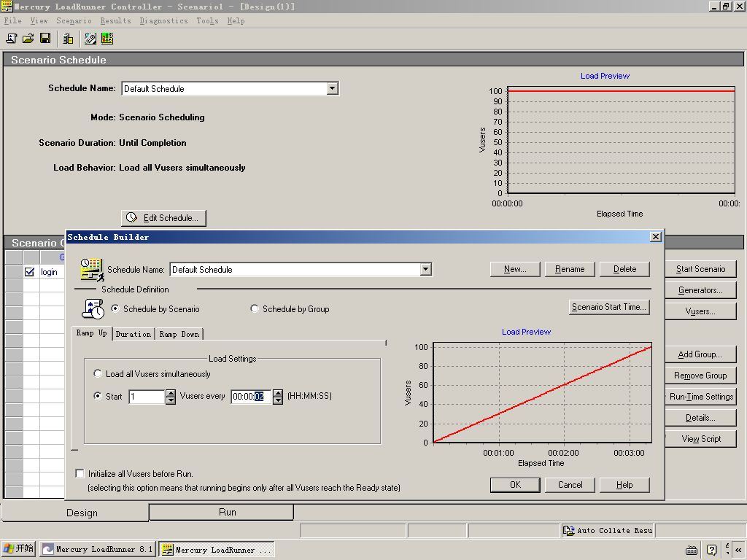Choose the Schedule by Group radio button

coord(255,309)
